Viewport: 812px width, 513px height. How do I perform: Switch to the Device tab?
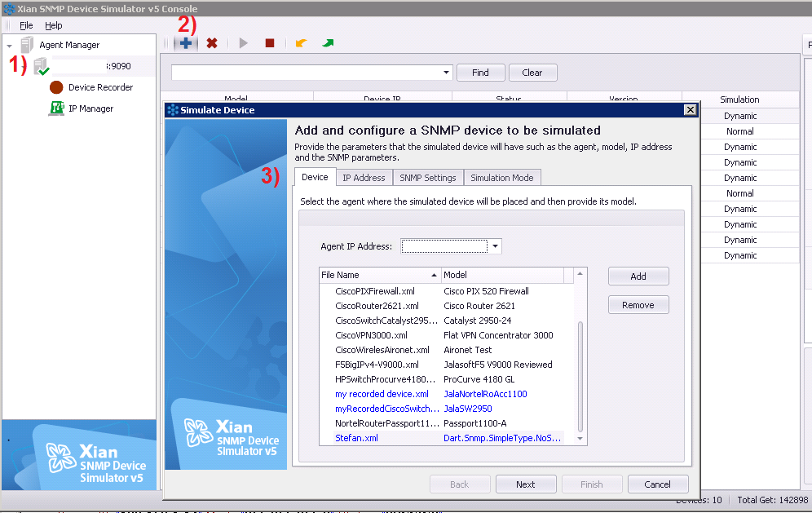pos(315,177)
